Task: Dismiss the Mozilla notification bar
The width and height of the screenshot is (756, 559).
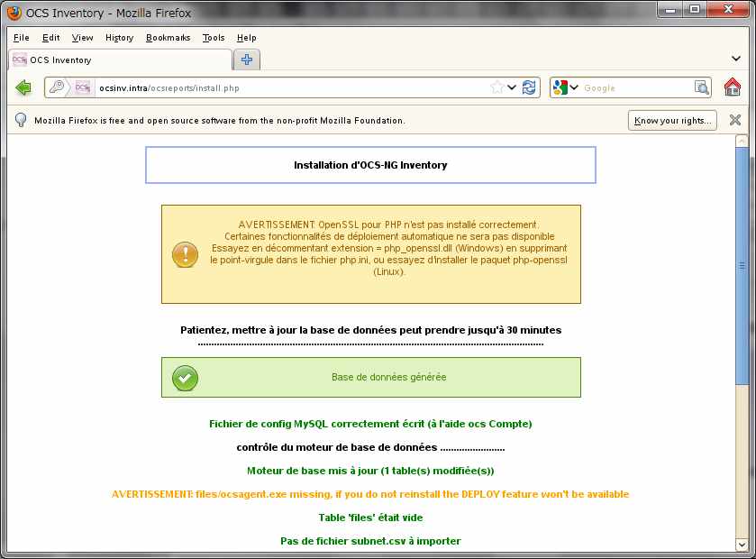Action: [734, 120]
